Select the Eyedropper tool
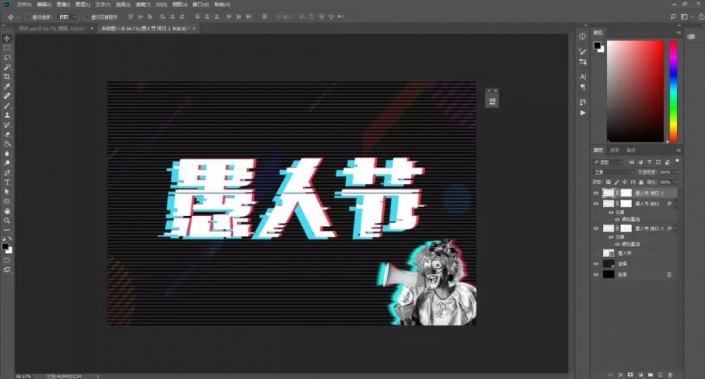 tap(7, 86)
